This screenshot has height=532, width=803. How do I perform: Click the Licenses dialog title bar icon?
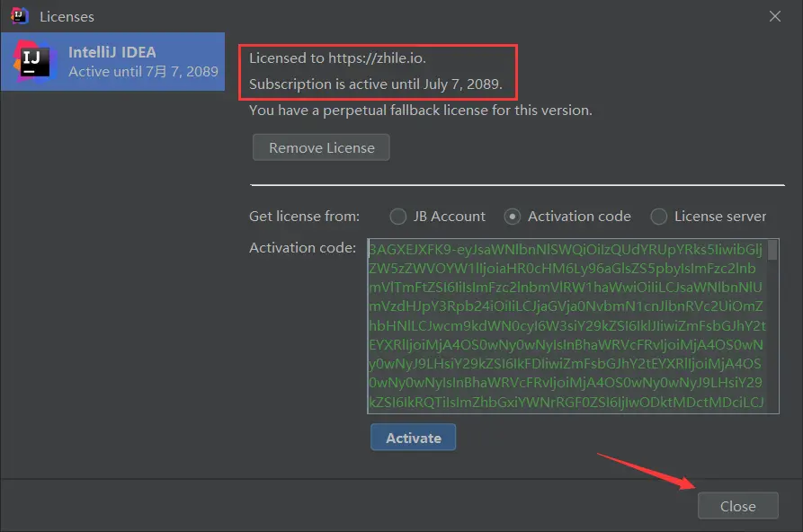tap(19, 16)
